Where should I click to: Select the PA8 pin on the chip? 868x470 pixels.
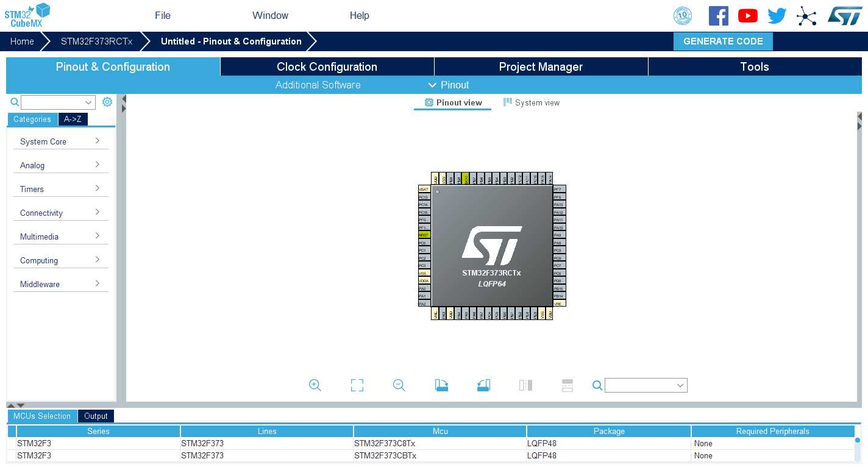point(559,243)
